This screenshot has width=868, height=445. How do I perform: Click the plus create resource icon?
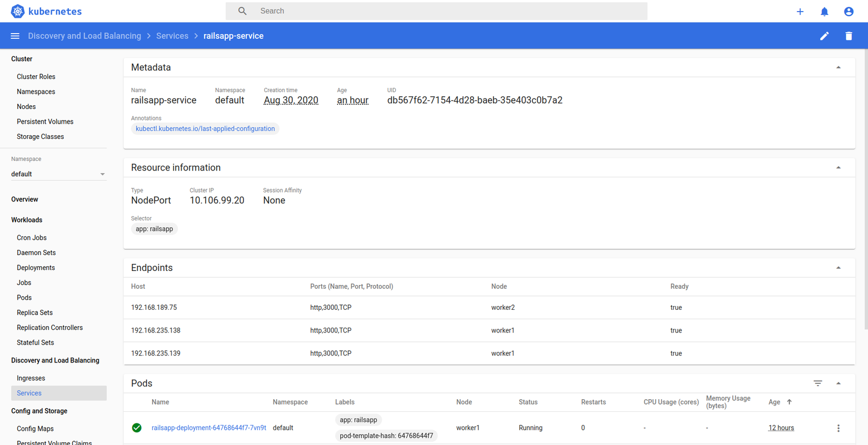pos(800,12)
